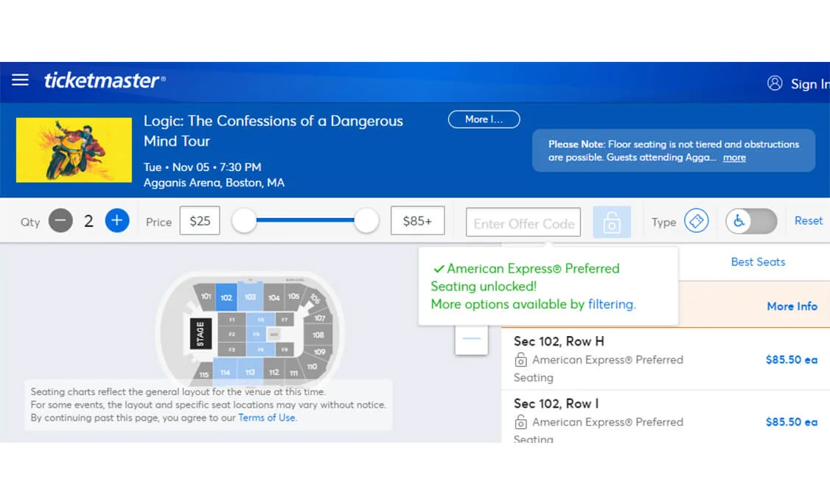This screenshot has width=830, height=504.
Task: Decrease ticket quantity with minus button
Action: 60,221
